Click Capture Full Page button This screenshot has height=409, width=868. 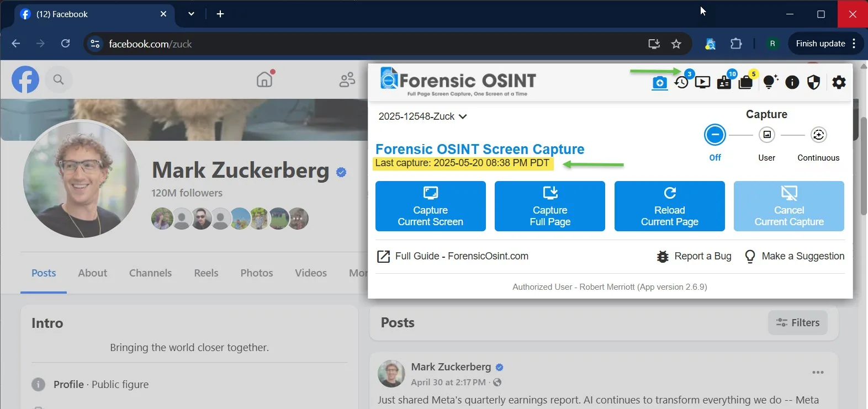[550, 206]
